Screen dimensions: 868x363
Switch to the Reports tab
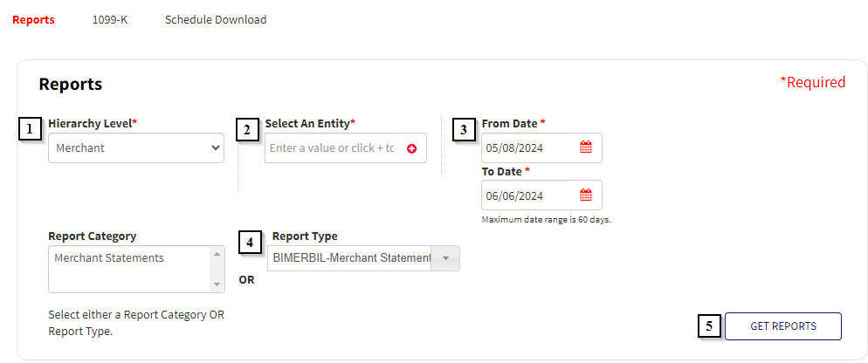pos(34,20)
